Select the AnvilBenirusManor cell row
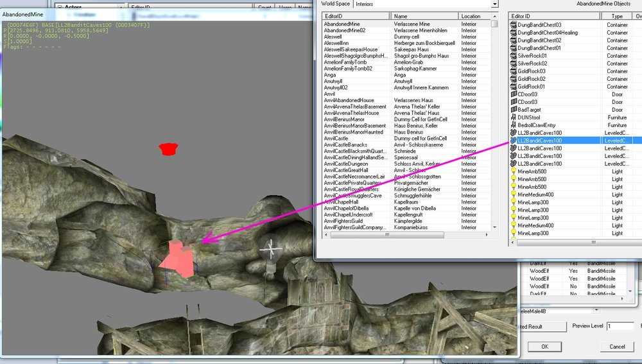Viewport: 642px width, 364px height. point(406,119)
